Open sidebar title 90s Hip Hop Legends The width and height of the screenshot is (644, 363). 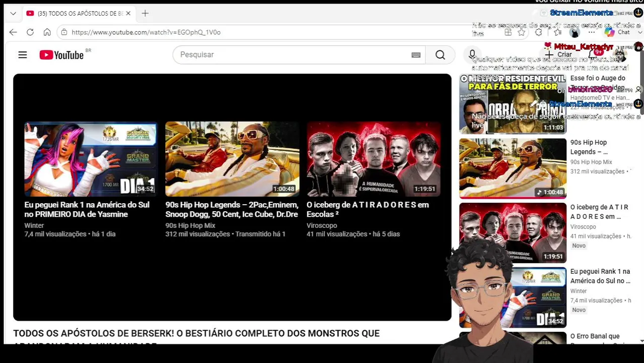click(589, 147)
